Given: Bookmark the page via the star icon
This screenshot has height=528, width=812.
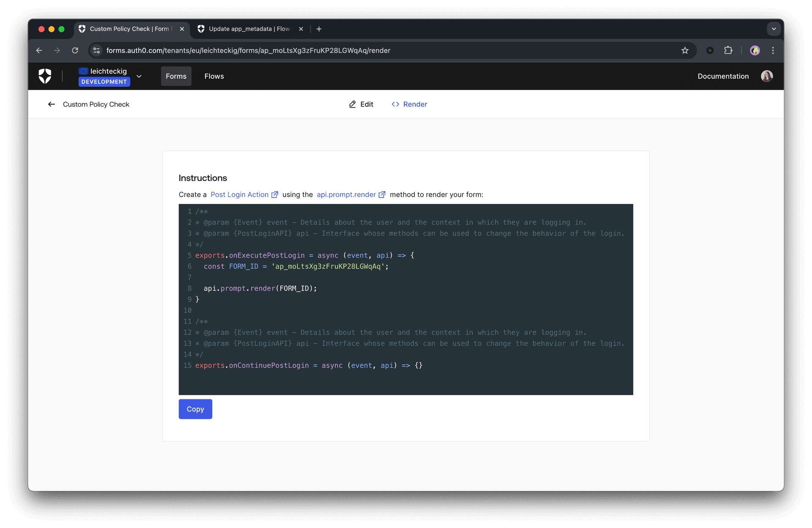Looking at the screenshot, I should pyautogui.click(x=685, y=50).
